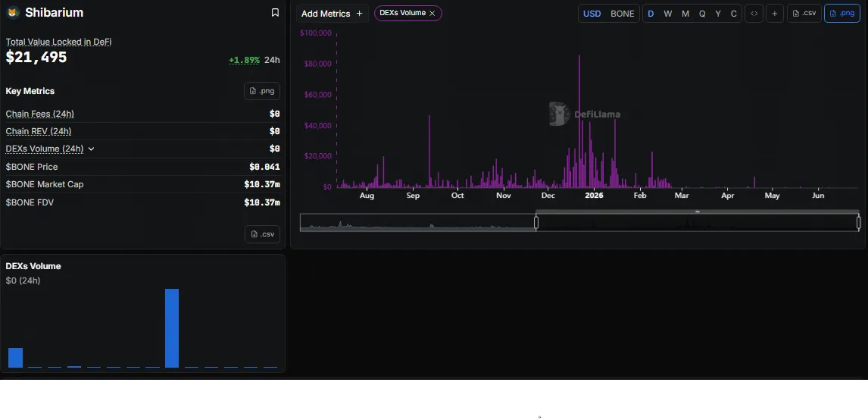Click the Chain REV (24h) link
The width and height of the screenshot is (868, 420).
(x=38, y=131)
